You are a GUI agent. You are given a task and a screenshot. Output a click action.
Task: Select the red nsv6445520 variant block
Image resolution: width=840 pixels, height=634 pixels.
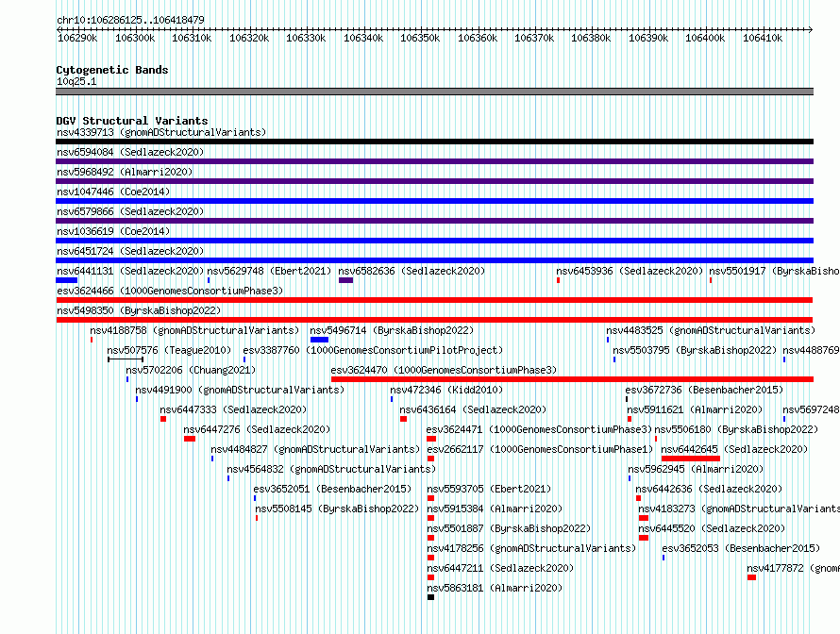pyautogui.click(x=644, y=538)
